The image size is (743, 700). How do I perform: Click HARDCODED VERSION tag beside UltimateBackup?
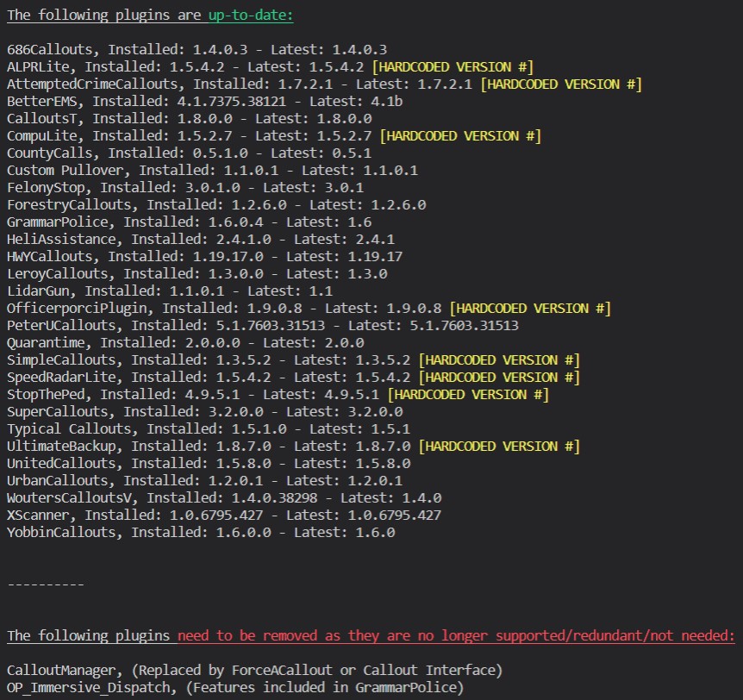(499, 446)
